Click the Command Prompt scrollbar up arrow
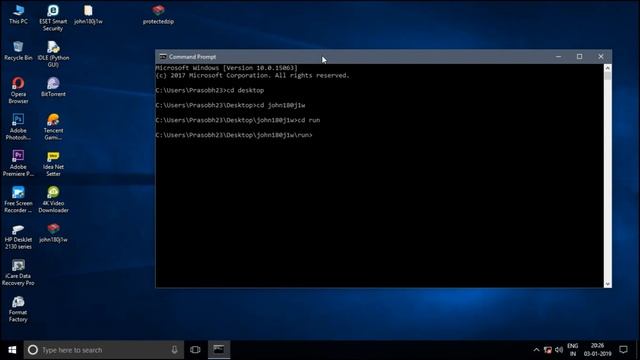This screenshot has width=640, height=360. [x=607, y=68]
